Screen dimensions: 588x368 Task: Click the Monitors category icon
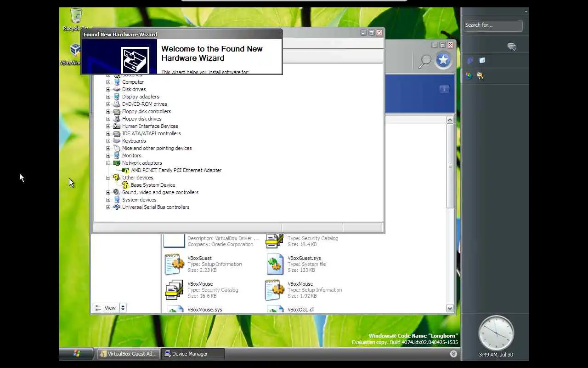[x=117, y=155]
